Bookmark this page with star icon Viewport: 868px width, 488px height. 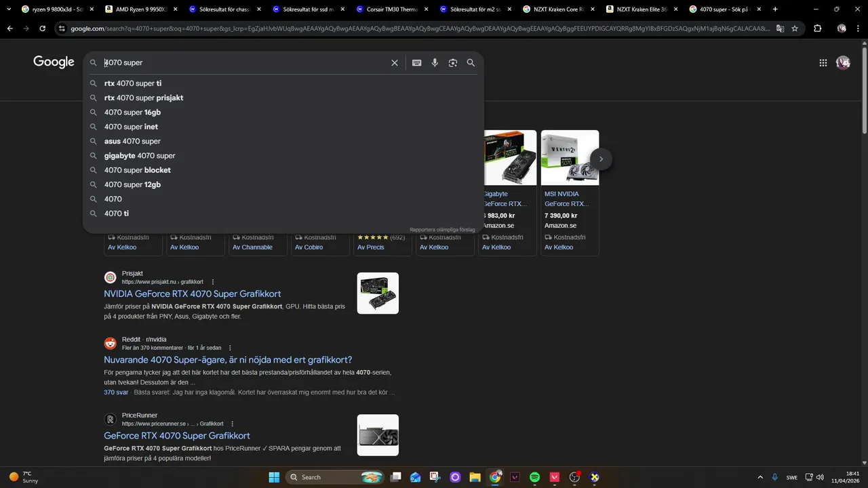[x=795, y=28]
